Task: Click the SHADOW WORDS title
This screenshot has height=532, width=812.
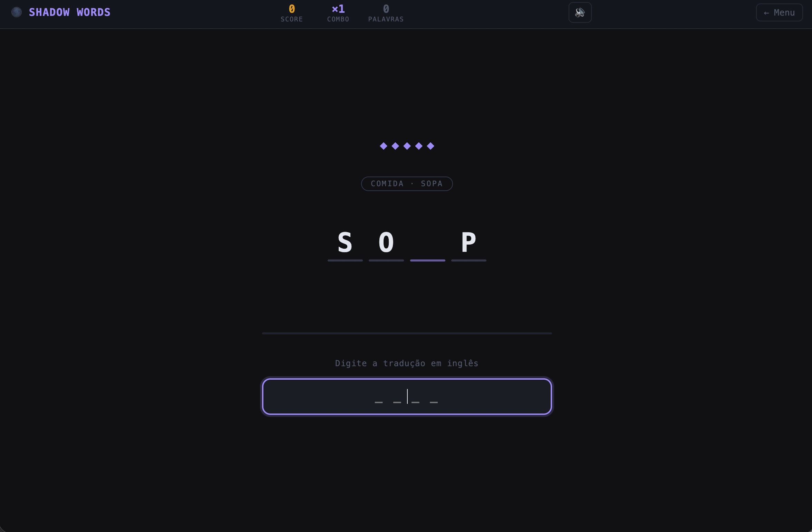Action: pyautogui.click(x=70, y=12)
